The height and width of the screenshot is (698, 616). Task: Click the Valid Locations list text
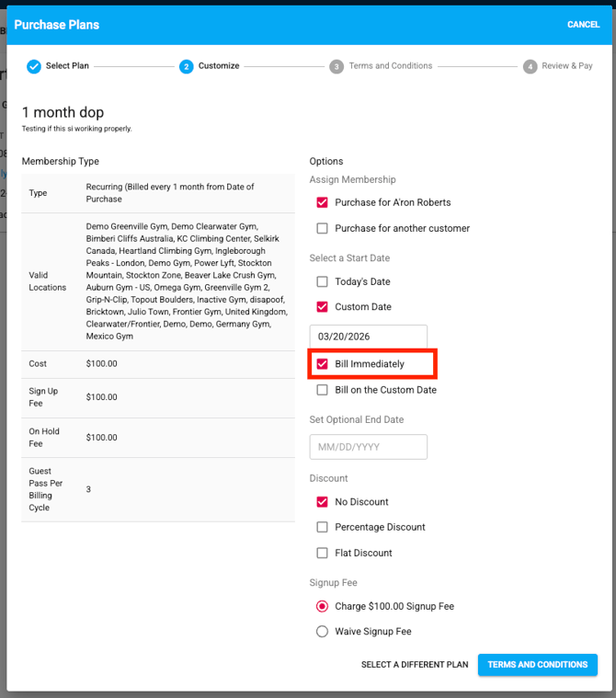pos(187,281)
